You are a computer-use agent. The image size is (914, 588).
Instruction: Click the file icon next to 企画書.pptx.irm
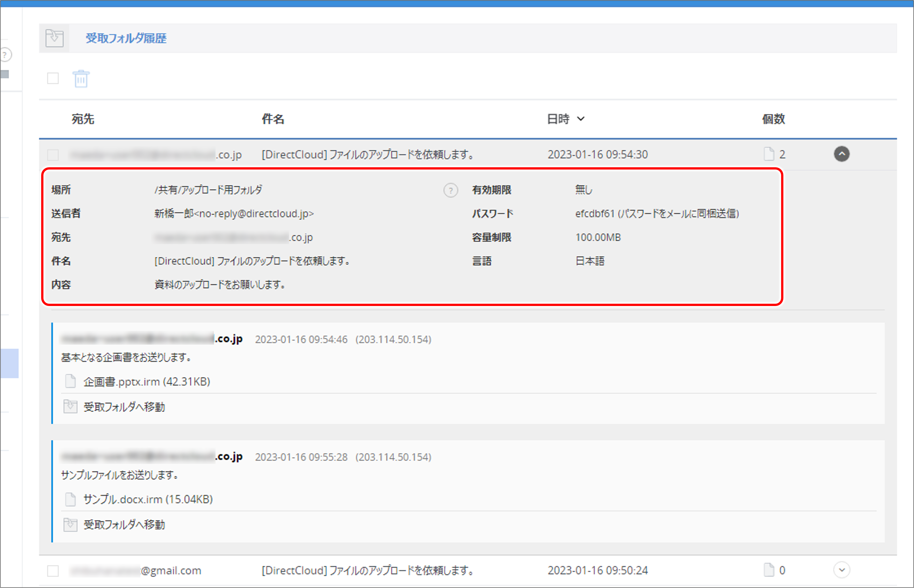click(70, 381)
